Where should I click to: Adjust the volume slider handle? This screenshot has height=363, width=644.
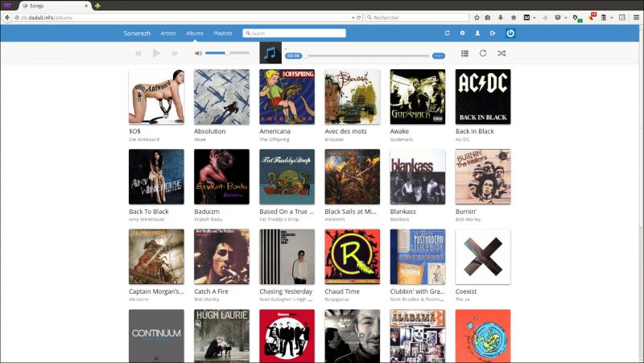coord(227,53)
